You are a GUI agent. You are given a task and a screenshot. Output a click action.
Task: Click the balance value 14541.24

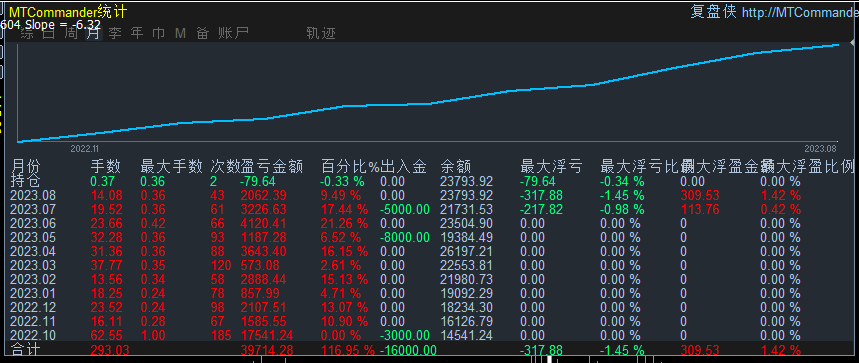466,335
